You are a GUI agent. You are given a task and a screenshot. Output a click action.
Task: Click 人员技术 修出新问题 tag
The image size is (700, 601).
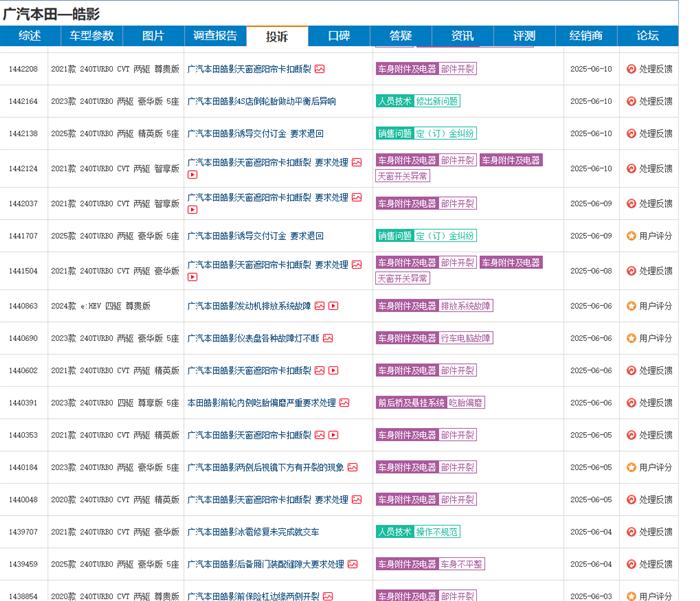point(418,101)
